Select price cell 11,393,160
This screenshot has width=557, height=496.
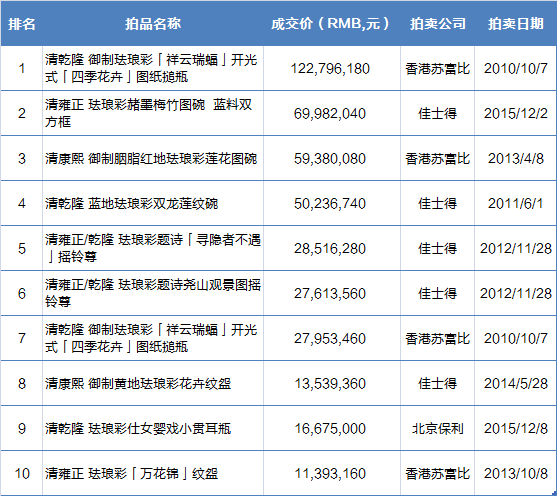pyautogui.click(x=330, y=474)
